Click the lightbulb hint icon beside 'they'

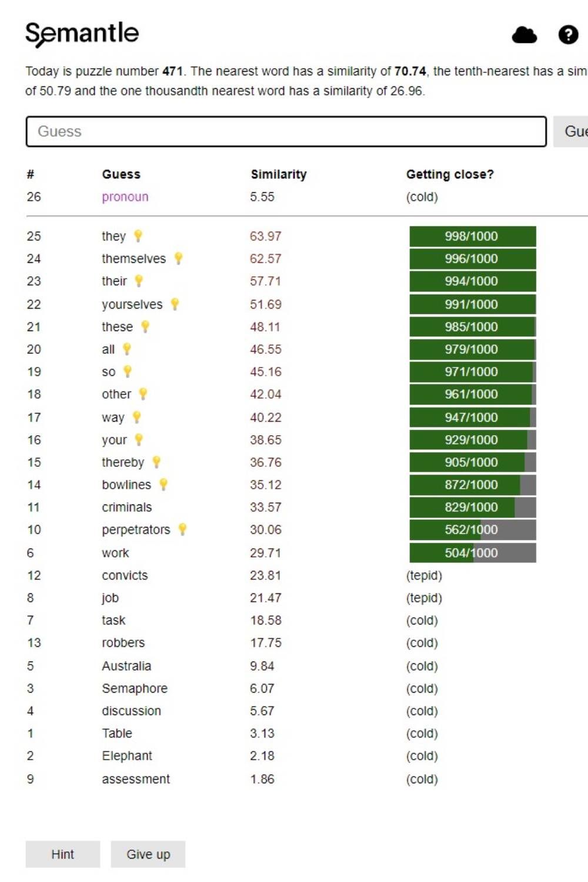138,236
